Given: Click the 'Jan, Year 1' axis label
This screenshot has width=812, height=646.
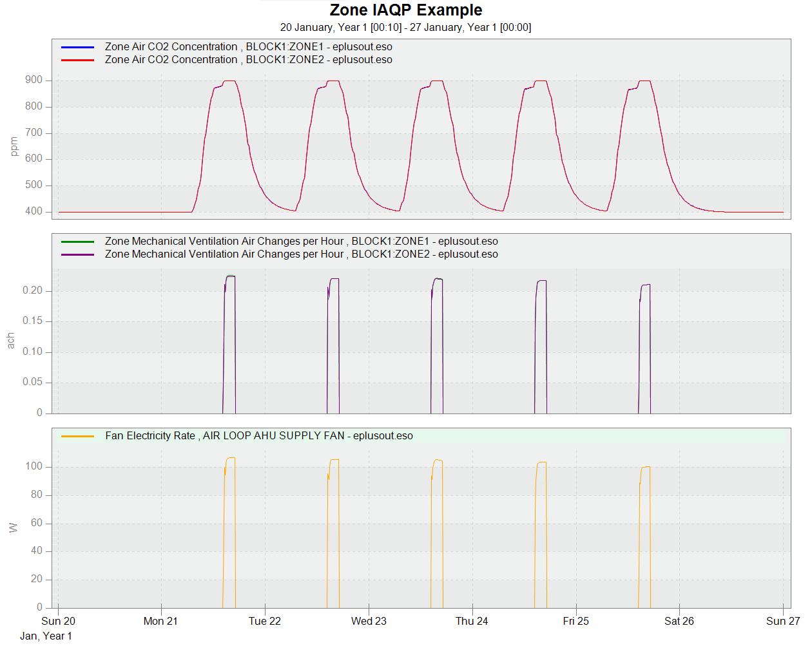Looking at the screenshot, I should coord(46,636).
